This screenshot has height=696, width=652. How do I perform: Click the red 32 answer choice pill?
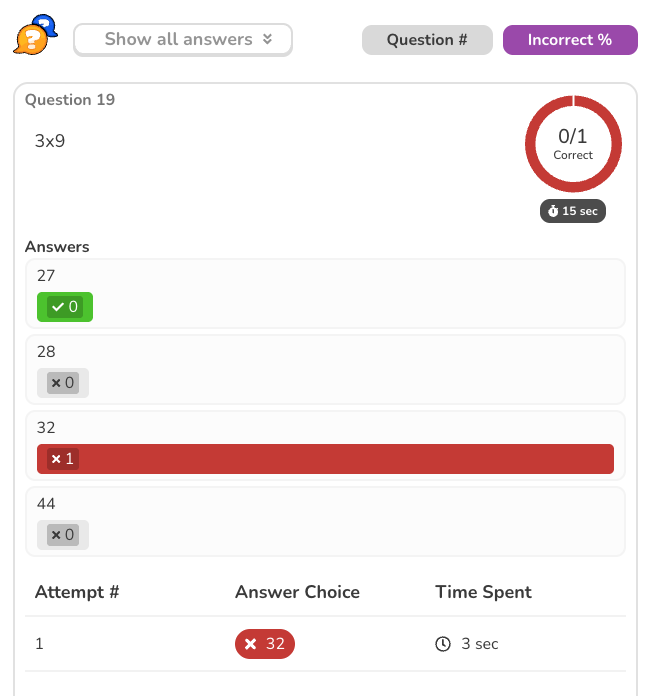265,644
